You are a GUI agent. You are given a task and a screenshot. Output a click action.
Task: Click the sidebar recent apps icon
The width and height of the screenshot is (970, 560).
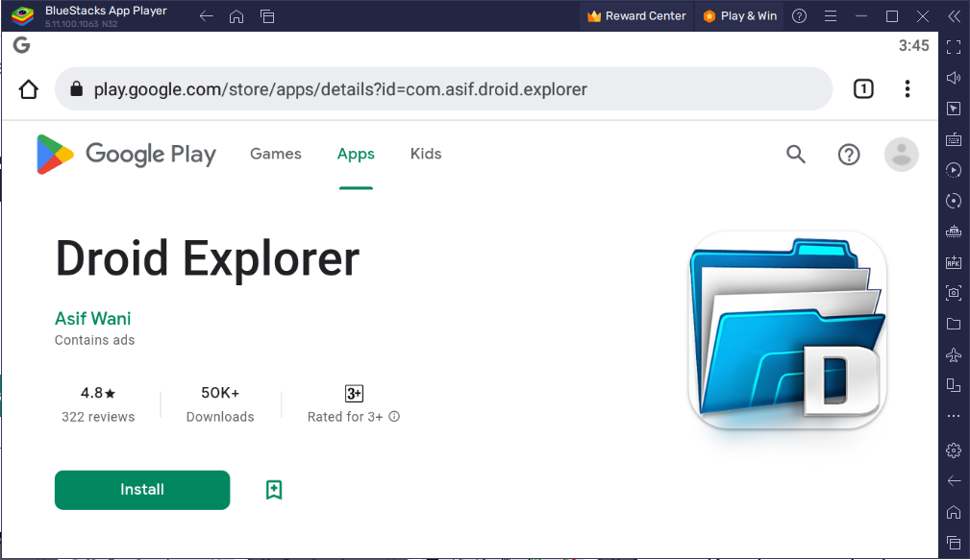tap(954, 544)
